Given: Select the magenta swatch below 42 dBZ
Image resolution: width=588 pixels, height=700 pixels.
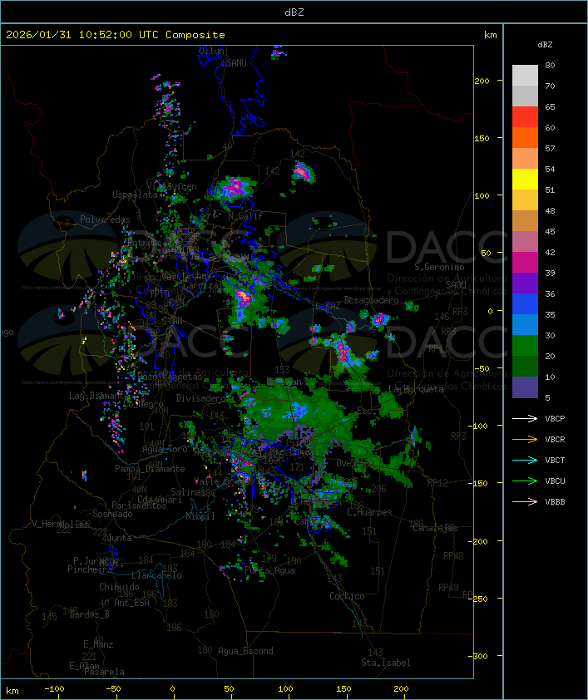Looking at the screenshot, I should [x=525, y=263].
